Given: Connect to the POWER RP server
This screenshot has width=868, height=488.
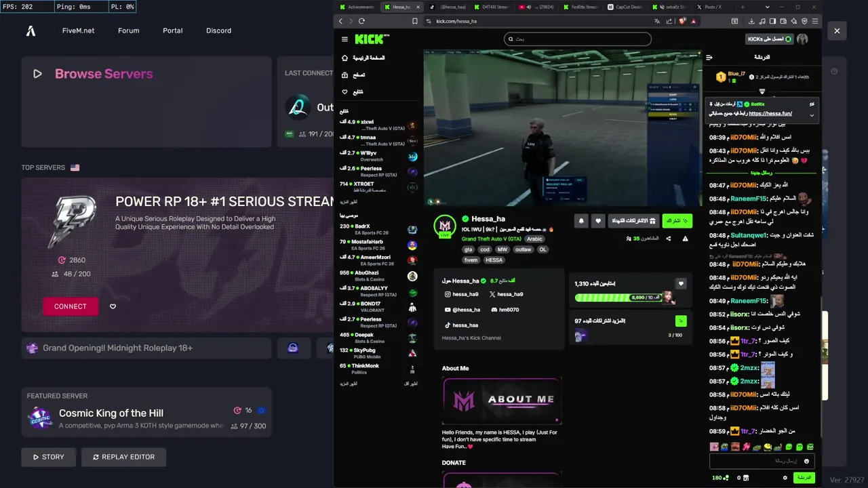Looking at the screenshot, I should coord(71,306).
